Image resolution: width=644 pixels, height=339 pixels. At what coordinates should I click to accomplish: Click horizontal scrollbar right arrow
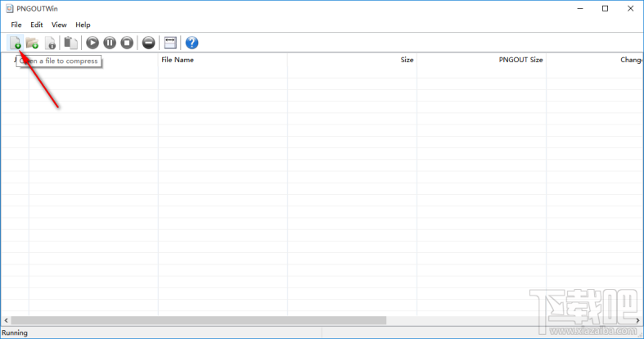pos(637,320)
